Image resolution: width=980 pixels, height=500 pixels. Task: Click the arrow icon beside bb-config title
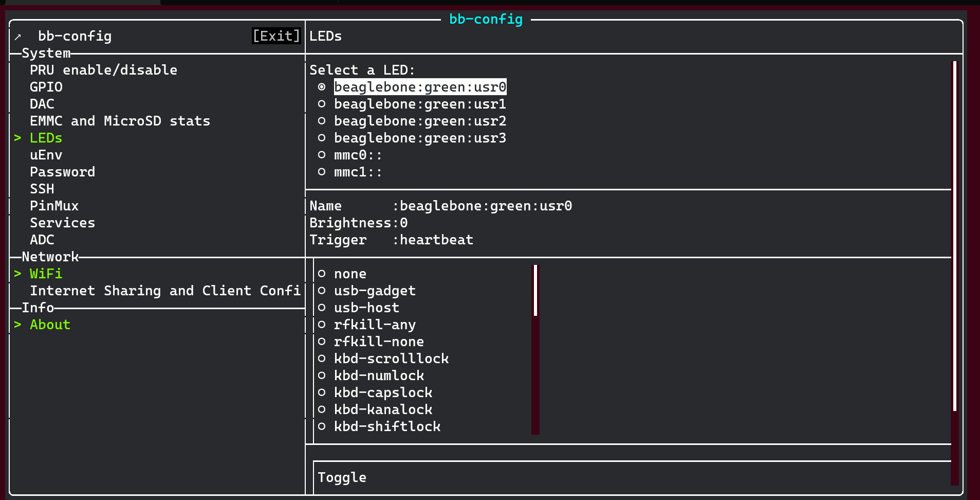[18, 37]
